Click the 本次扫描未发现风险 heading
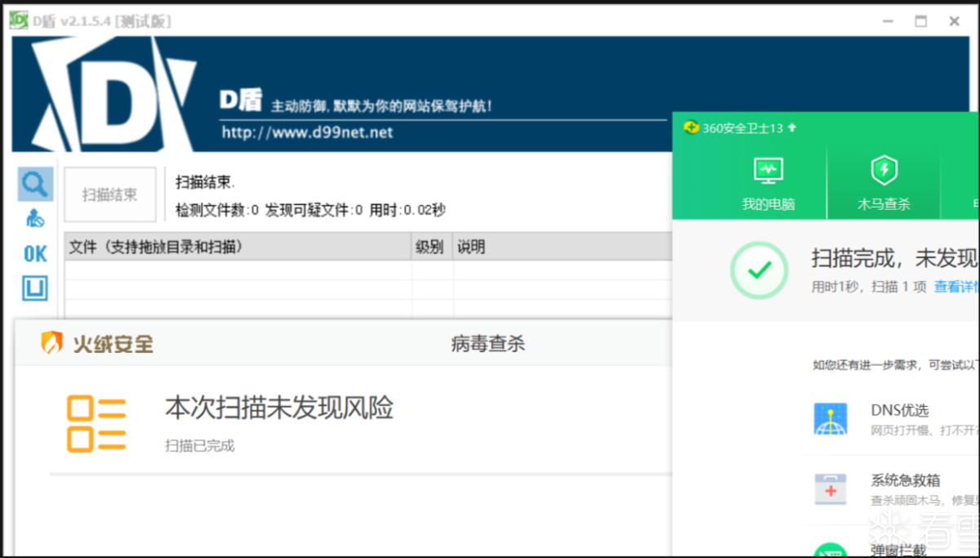Image resolution: width=980 pixels, height=558 pixels. tap(279, 407)
